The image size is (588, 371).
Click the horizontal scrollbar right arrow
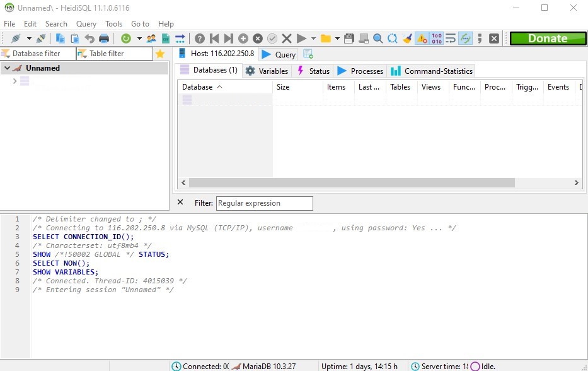(x=577, y=183)
